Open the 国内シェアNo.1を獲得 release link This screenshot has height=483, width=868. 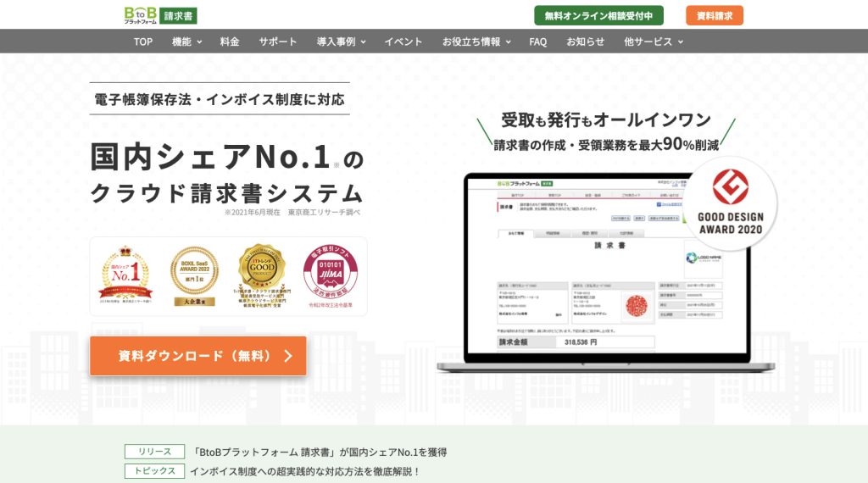coord(320,452)
